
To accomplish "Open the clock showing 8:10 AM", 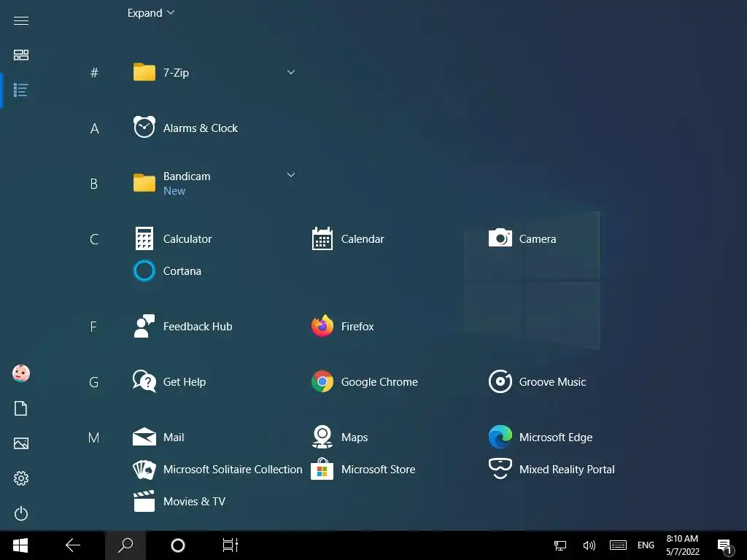I will point(682,545).
